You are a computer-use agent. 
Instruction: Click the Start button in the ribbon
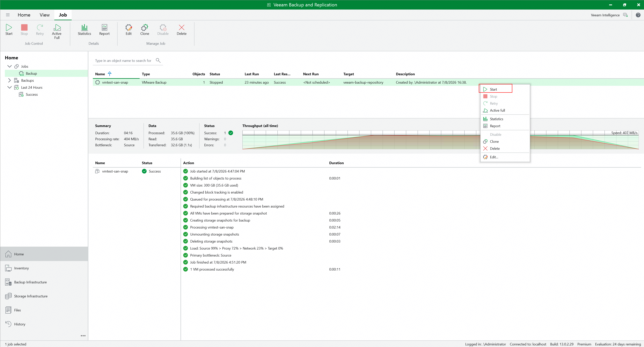point(9,30)
